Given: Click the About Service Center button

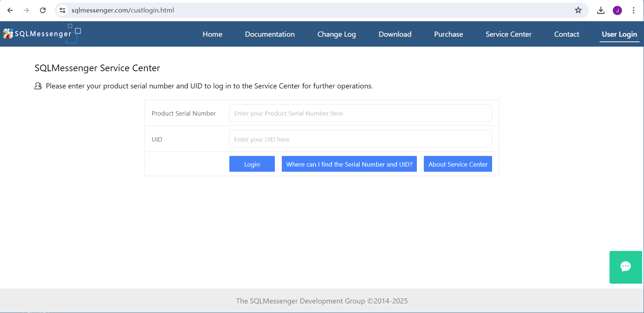Looking at the screenshot, I should [x=458, y=164].
